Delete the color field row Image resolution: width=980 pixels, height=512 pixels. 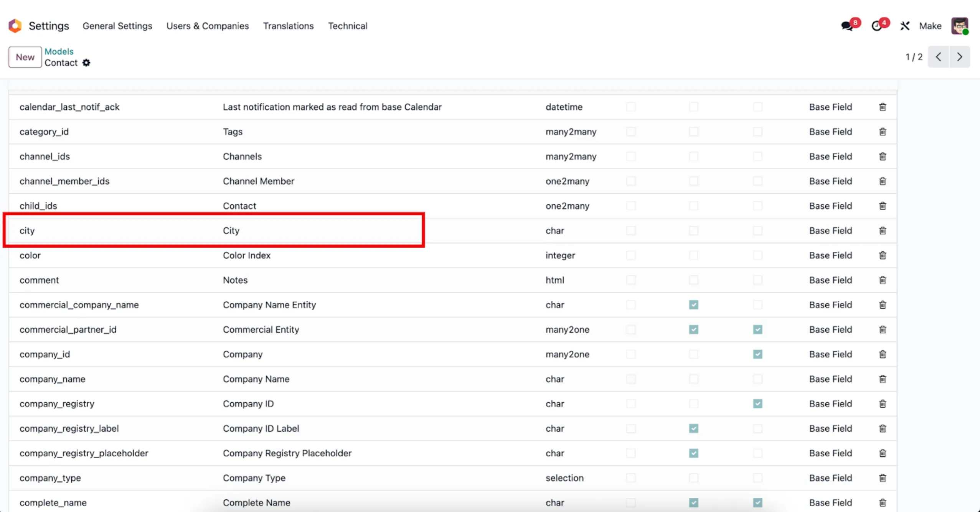click(883, 255)
